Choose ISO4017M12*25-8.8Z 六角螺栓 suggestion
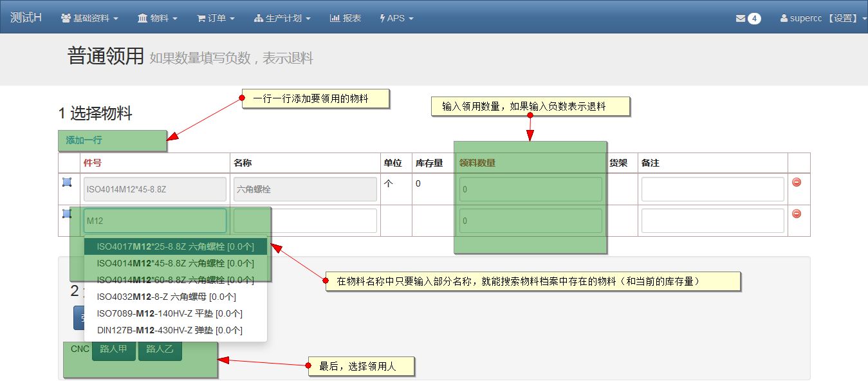 pos(175,246)
